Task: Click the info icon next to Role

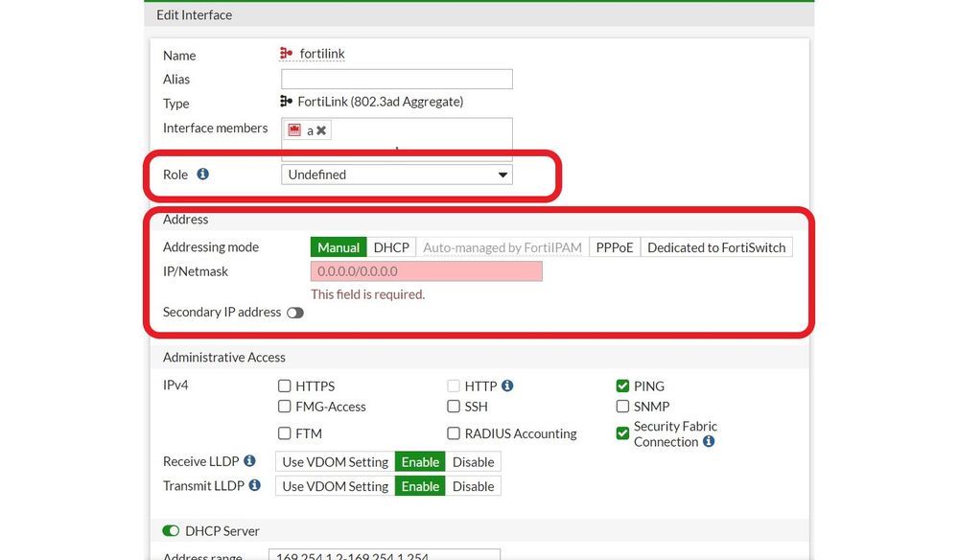Action: click(203, 175)
